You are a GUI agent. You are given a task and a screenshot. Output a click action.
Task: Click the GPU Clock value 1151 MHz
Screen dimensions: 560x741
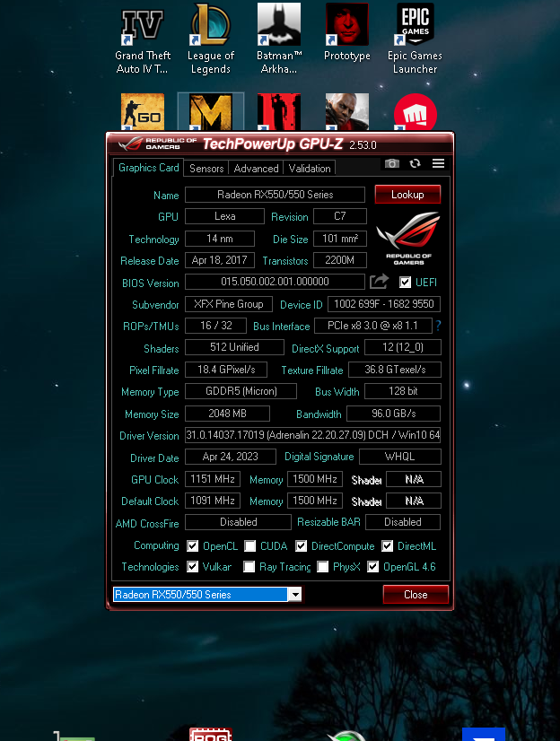click(x=213, y=479)
